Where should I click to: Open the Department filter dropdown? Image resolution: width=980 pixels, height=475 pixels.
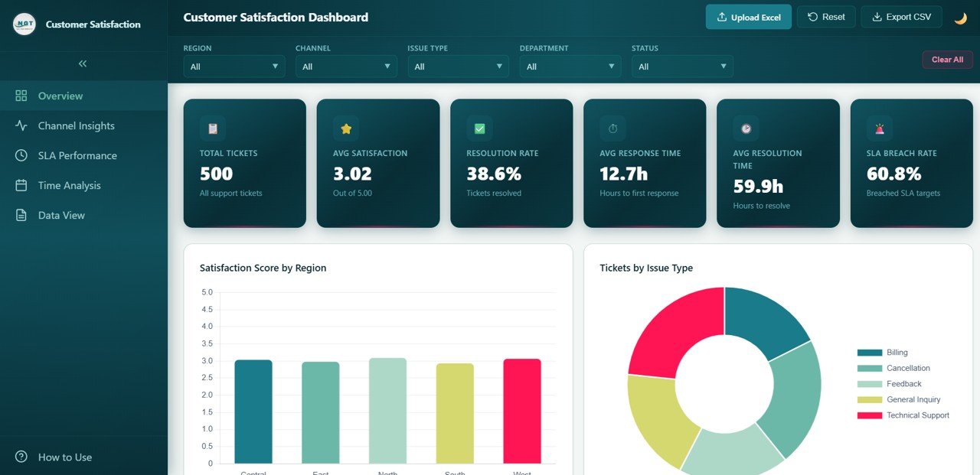tap(570, 67)
